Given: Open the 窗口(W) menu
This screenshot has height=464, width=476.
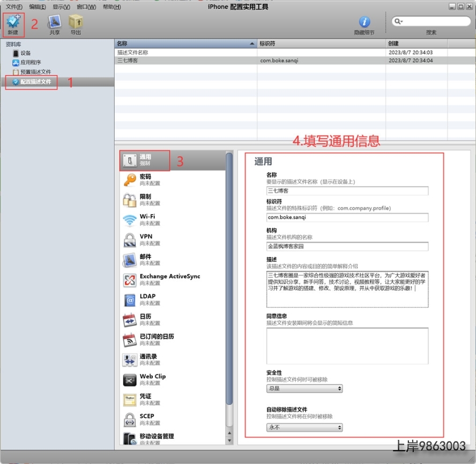Looking at the screenshot, I should pyautogui.click(x=86, y=6).
